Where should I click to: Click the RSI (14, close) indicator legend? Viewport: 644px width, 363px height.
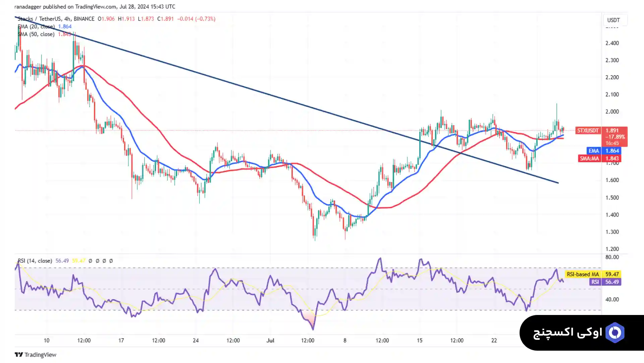(x=35, y=261)
